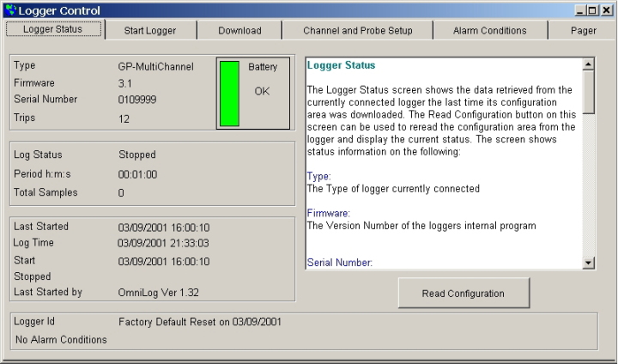Click the Period h:m:s value 00:01:00
The width and height of the screenshot is (618, 364).
(137, 174)
